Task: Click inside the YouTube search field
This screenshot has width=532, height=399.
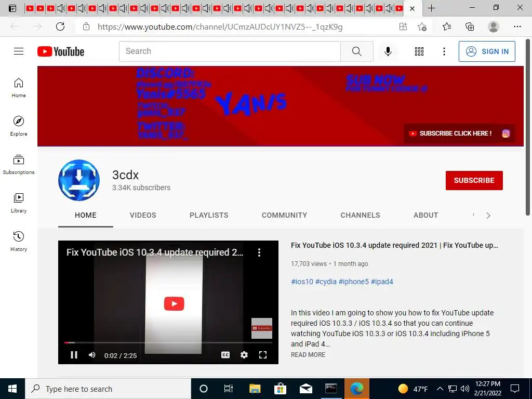Action: point(230,51)
